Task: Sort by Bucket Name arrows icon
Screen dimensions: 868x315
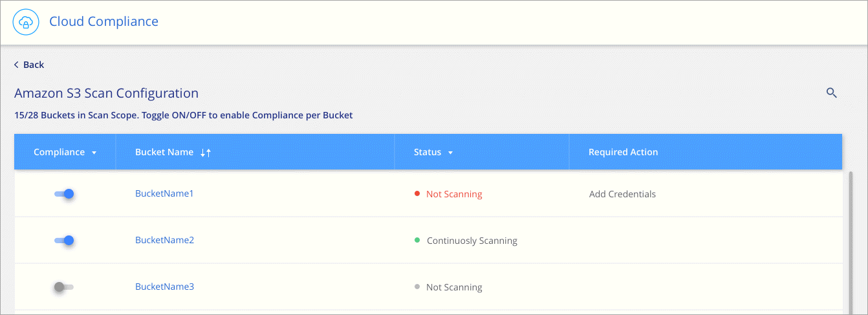Action: [x=206, y=153]
